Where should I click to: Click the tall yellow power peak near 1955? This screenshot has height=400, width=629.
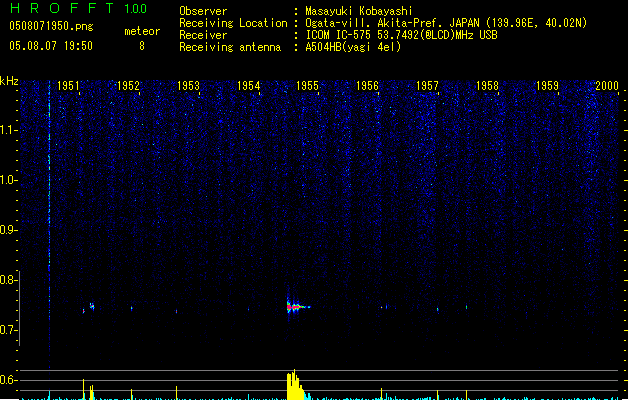point(296,385)
